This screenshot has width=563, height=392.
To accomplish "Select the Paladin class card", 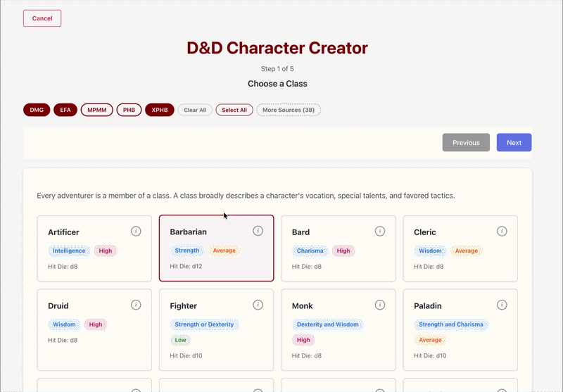I will [x=460, y=330].
